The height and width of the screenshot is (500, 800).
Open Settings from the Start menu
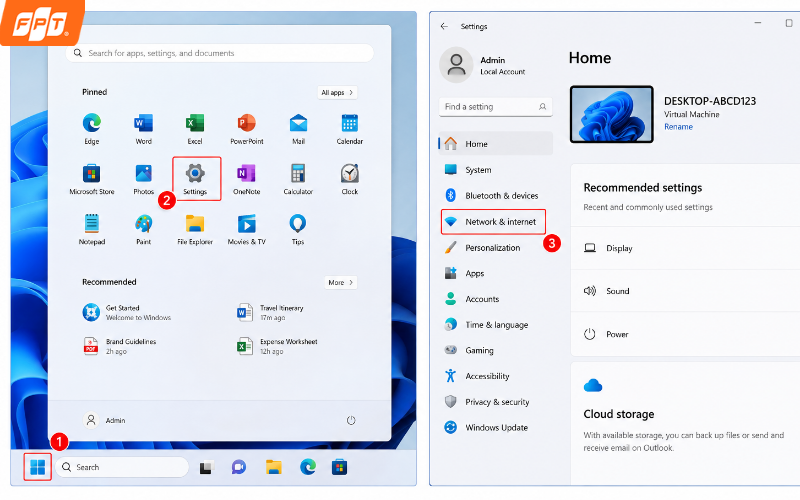point(196,179)
